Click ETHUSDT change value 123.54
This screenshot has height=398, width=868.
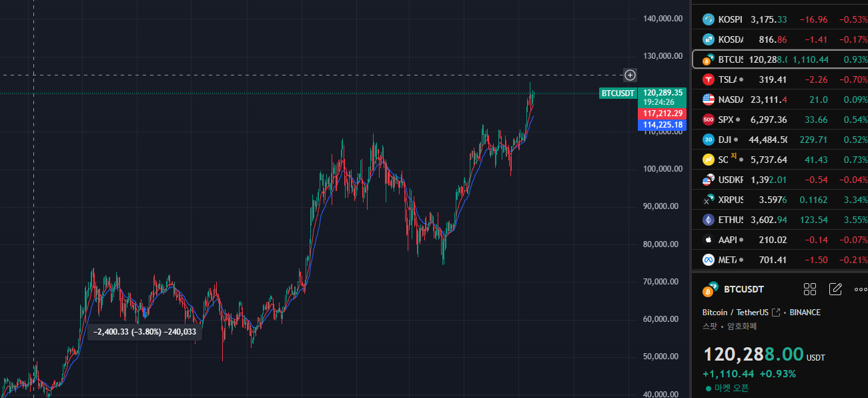pos(814,220)
